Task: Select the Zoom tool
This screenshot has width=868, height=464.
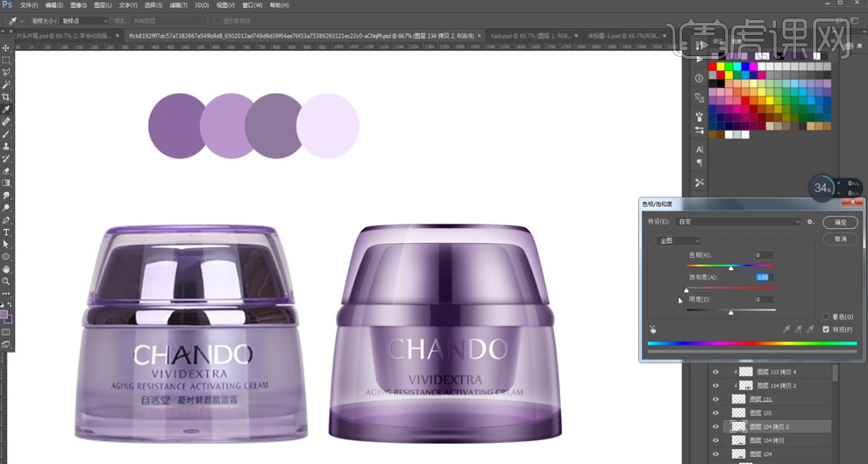Action: click(x=6, y=282)
